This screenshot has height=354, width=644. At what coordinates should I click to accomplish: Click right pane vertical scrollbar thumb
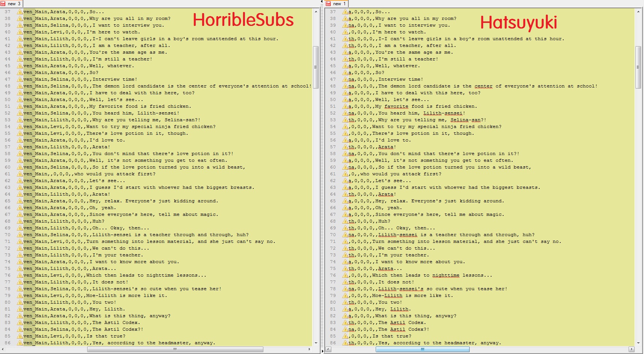[638, 67]
